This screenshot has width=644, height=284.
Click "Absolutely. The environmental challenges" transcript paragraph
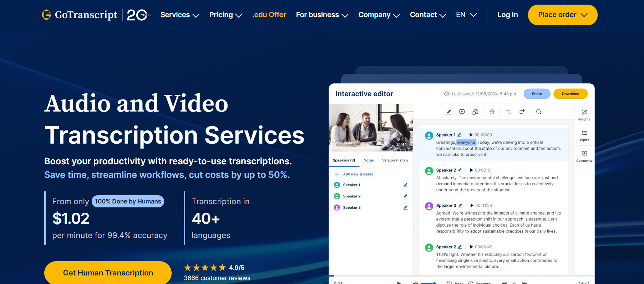[497, 184]
